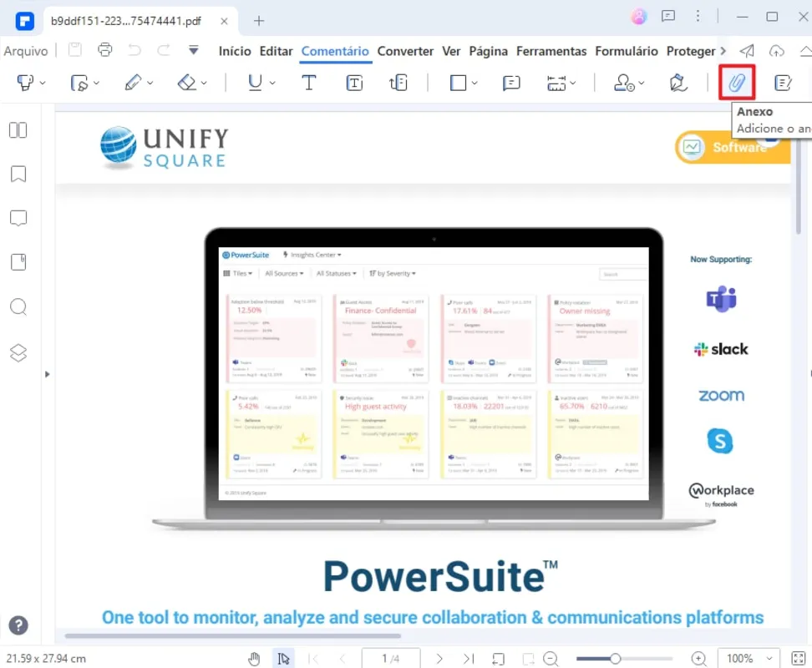Open a new tab with plus button

click(259, 21)
